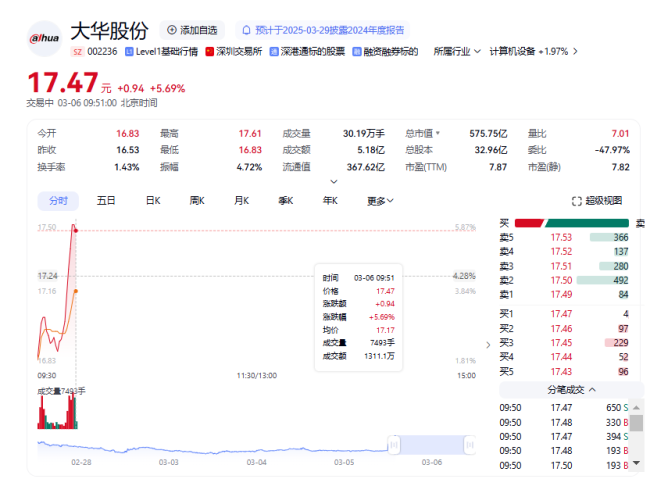Click the trade row with 394 S
Screen dimensions: 650x479
pyautogui.click(x=564, y=436)
